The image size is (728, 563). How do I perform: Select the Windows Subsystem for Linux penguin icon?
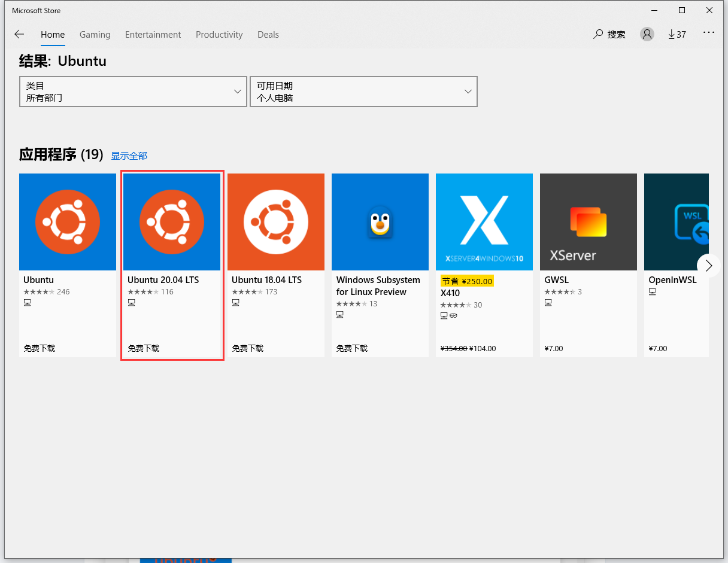380,222
